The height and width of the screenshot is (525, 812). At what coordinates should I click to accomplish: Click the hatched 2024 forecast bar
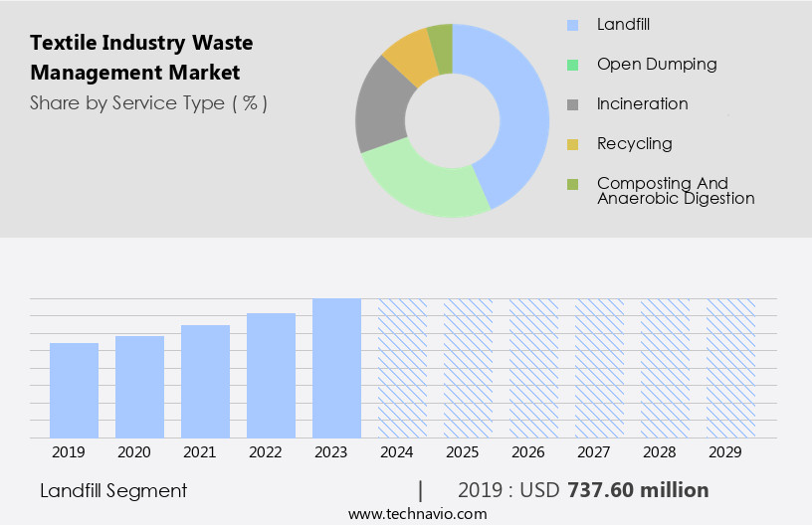tap(402, 368)
